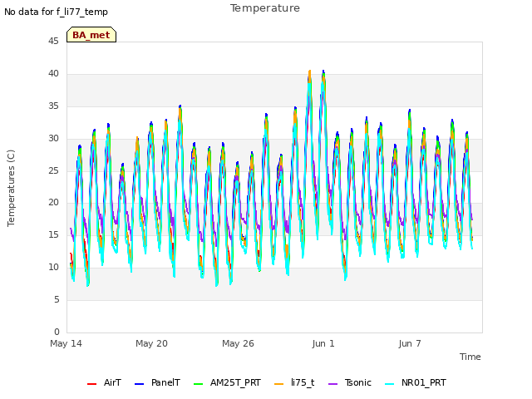Click the 0 y-axis tick label
Screen dimensions: 532x399
click(57, 332)
